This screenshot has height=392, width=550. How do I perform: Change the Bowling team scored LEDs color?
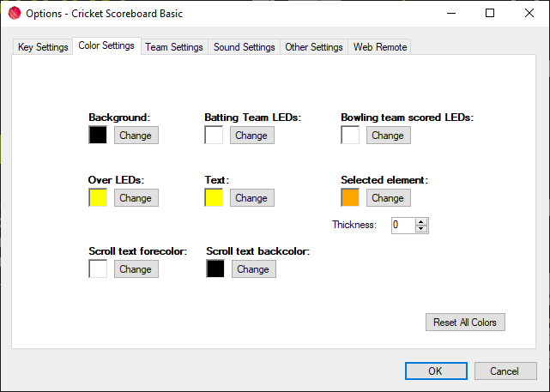(x=388, y=136)
